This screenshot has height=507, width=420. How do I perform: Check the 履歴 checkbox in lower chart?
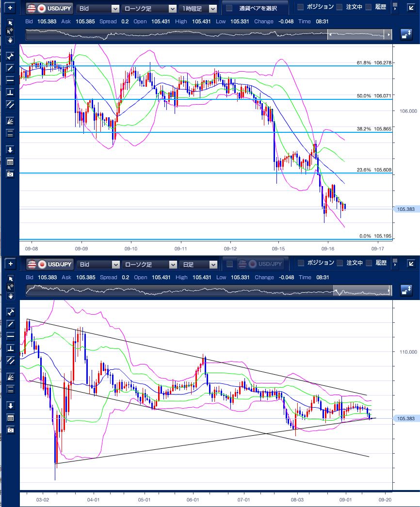pyautogui.click(x=369, y=263)
